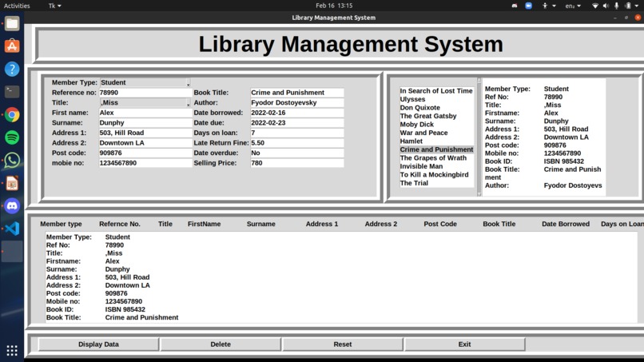Select 'In Search of Lost Time' in list

pos(436,91)
